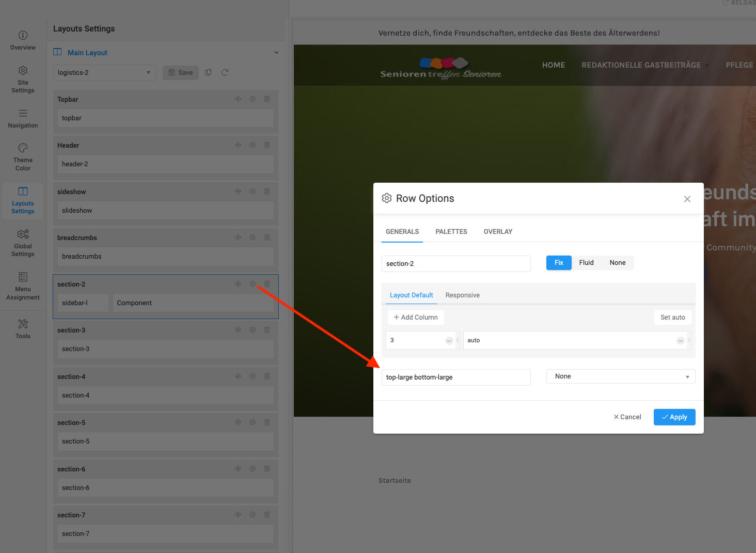Remove the auto width column
This screenshot has width=756, height=553.
pos(681,341)
